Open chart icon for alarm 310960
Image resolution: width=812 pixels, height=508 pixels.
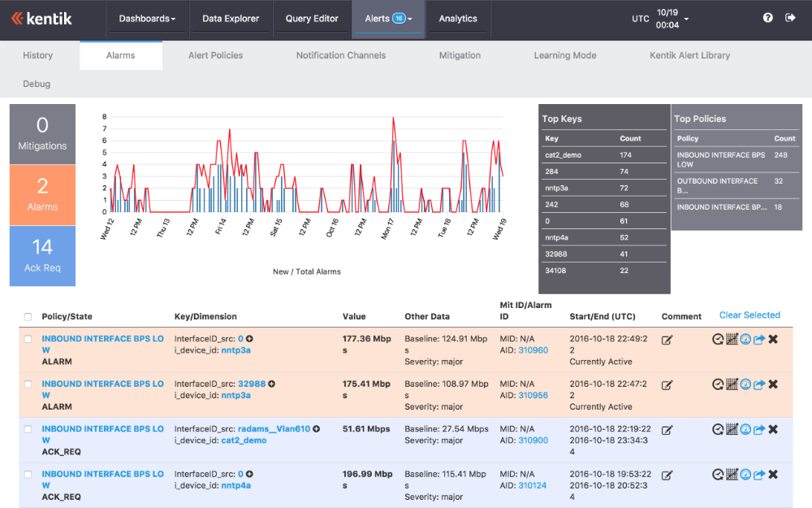pyautogui.click(x=732, y=340)
